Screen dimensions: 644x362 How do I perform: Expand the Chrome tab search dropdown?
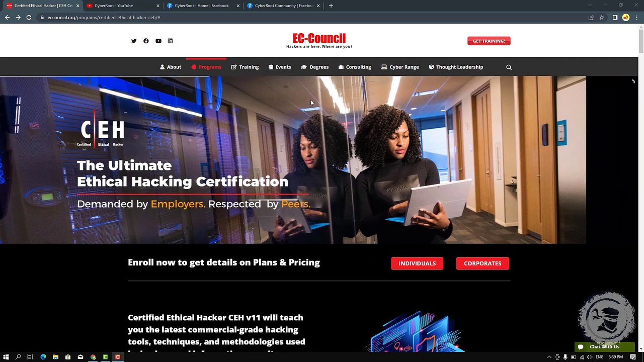coord(590,5)
